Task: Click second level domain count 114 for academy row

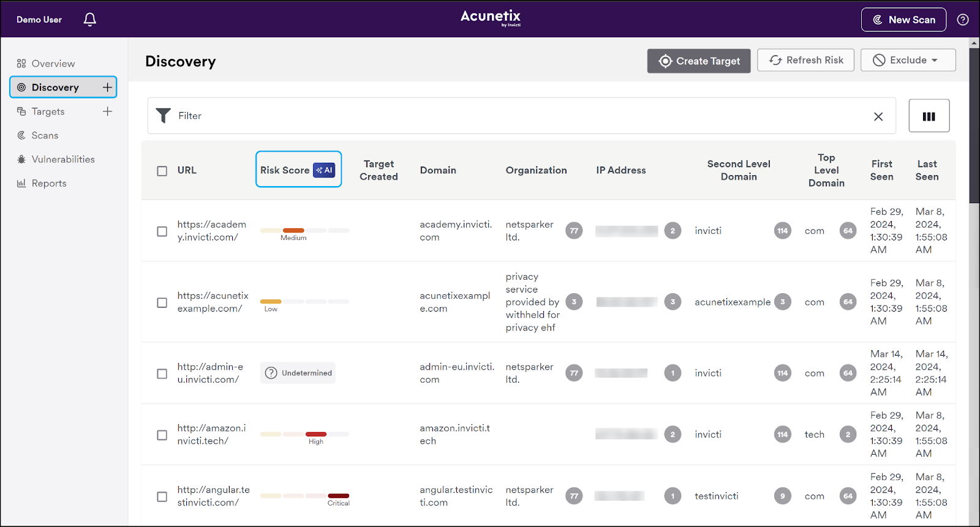Action: pos(783,231)
